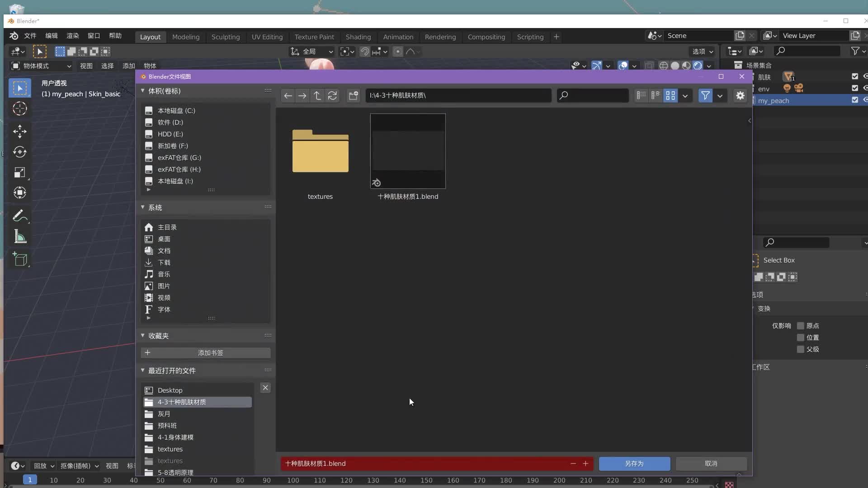Click the 另存为 save button
868x488 pixels.
point(634,464)
